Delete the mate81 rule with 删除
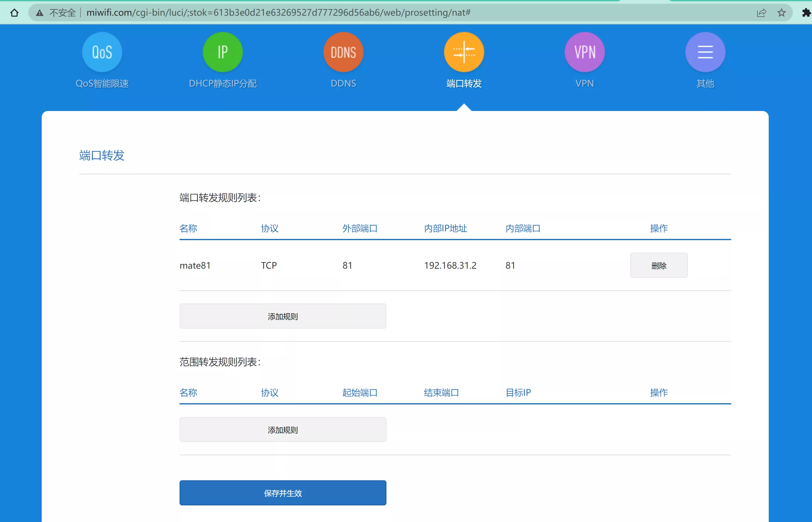This screenshot has height=522, width=812. pos(658,266)
